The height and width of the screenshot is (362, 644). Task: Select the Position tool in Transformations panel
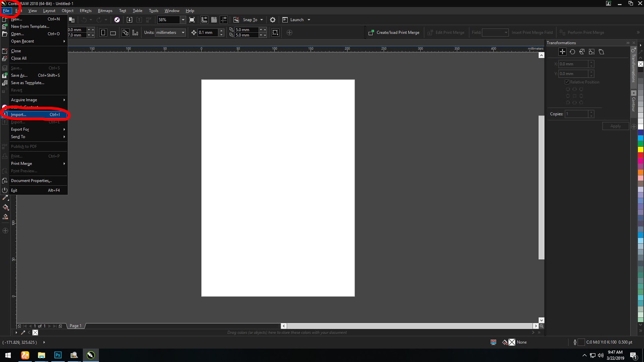562,51
